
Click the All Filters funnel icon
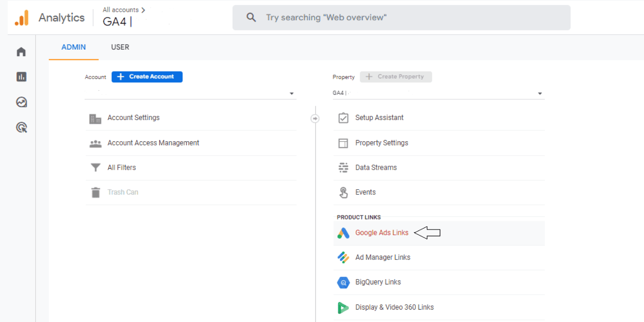pos(95,168)
